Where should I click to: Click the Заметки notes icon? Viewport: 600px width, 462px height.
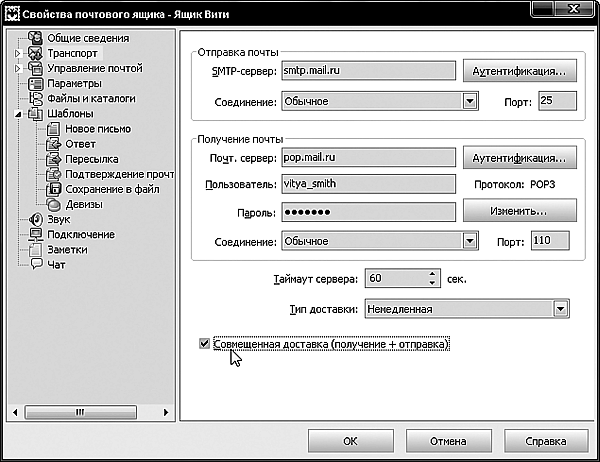(x=37, y=250)
